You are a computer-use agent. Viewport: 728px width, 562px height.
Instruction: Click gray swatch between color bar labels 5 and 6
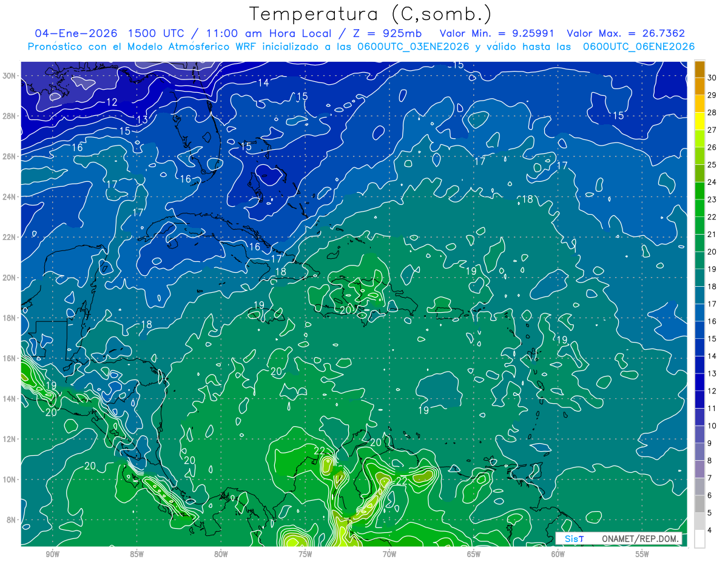pyautogui.click(x=699, y=504)
